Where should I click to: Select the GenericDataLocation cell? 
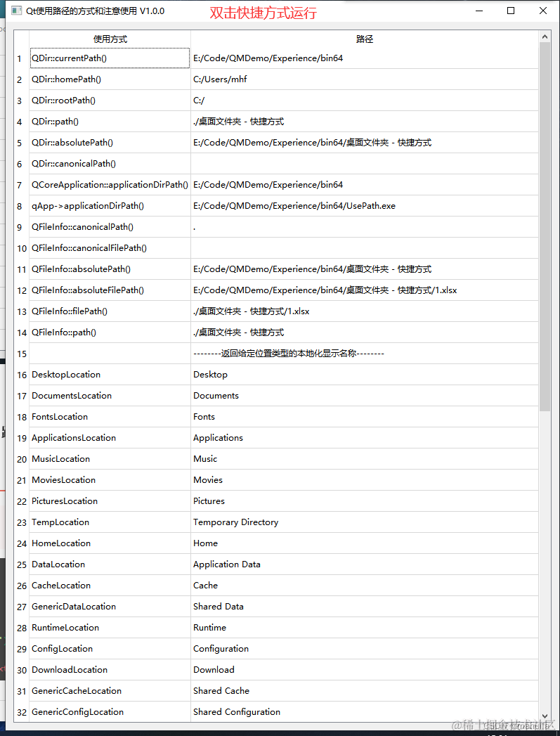(110, 607)
